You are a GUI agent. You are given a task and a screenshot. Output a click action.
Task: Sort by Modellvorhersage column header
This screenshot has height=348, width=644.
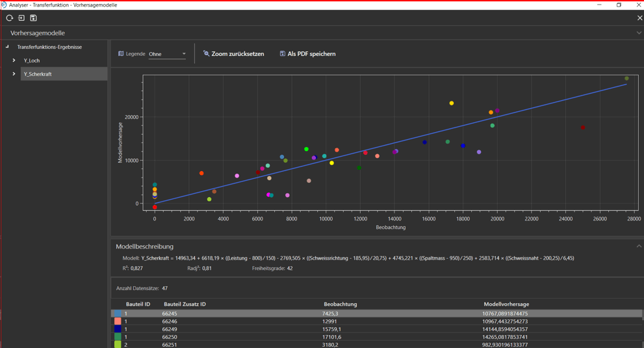coord(506,304)
